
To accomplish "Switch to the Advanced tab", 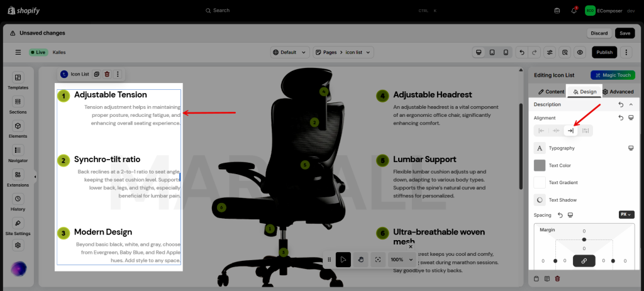I will click(x=618, y=92).
